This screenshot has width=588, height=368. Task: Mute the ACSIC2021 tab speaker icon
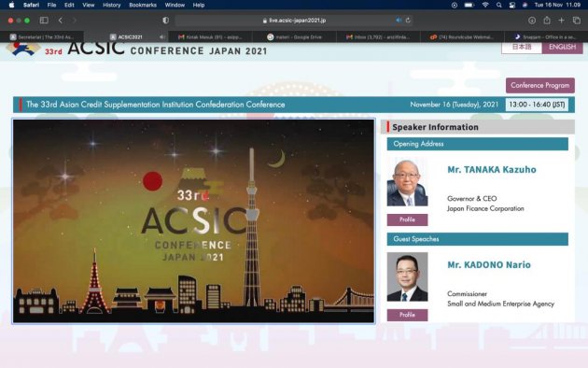point(161,36)
